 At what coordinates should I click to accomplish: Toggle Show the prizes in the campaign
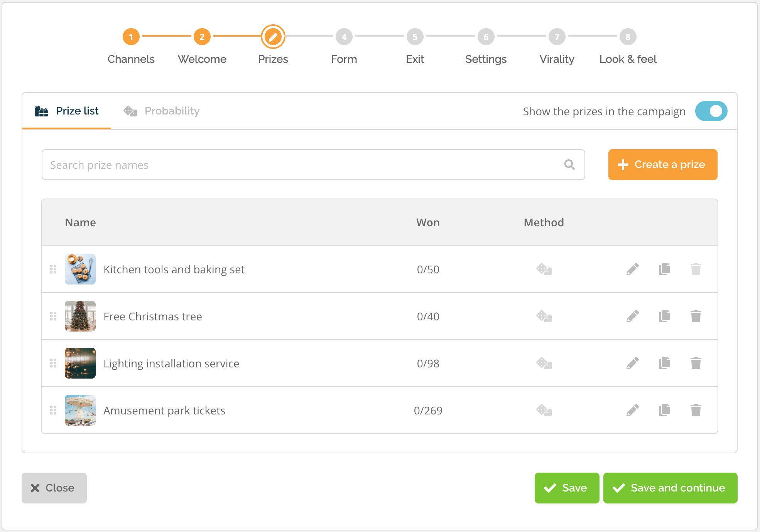coord(711,111)
